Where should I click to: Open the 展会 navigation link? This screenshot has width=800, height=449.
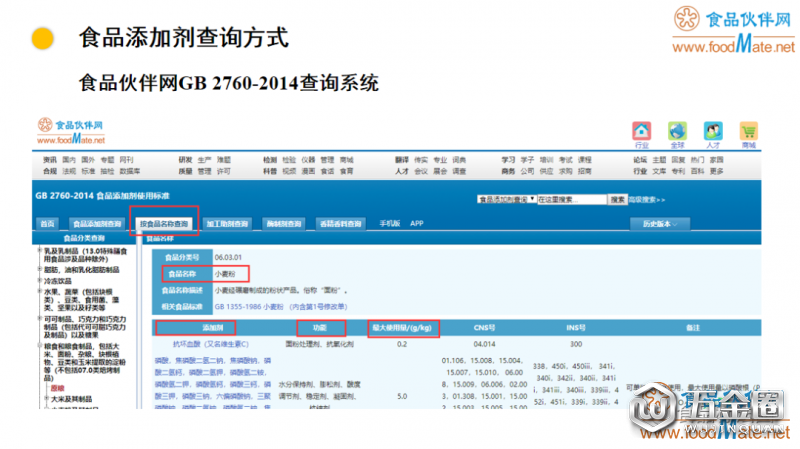[440, 171]
